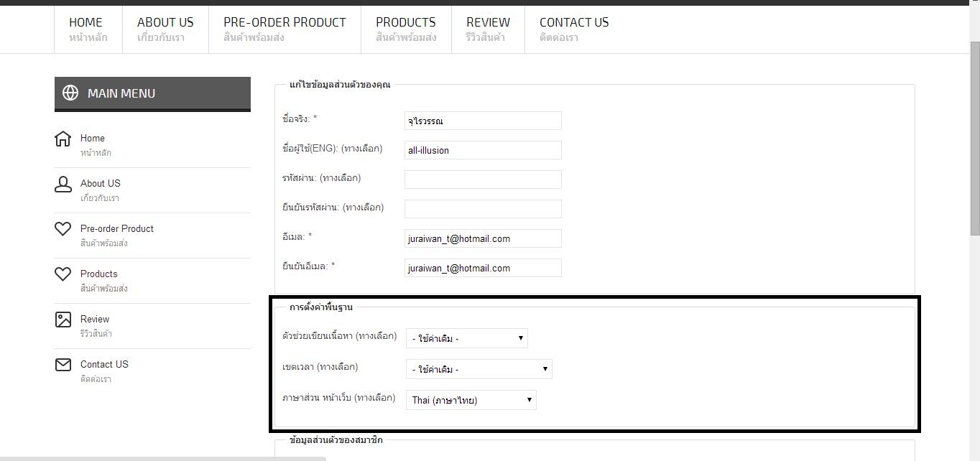The image size is (980, 461).
Task: Click the person icon next to About US
Action: (63, 184)
